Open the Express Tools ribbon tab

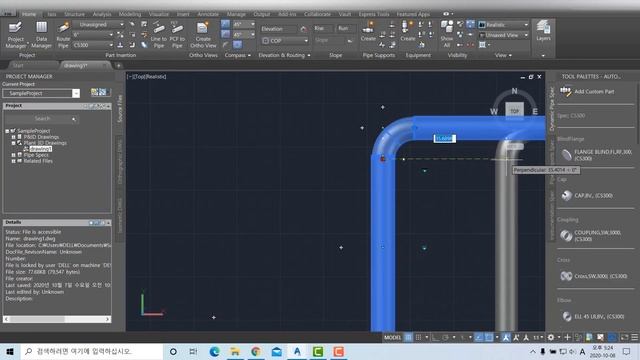tap(374, 14)
